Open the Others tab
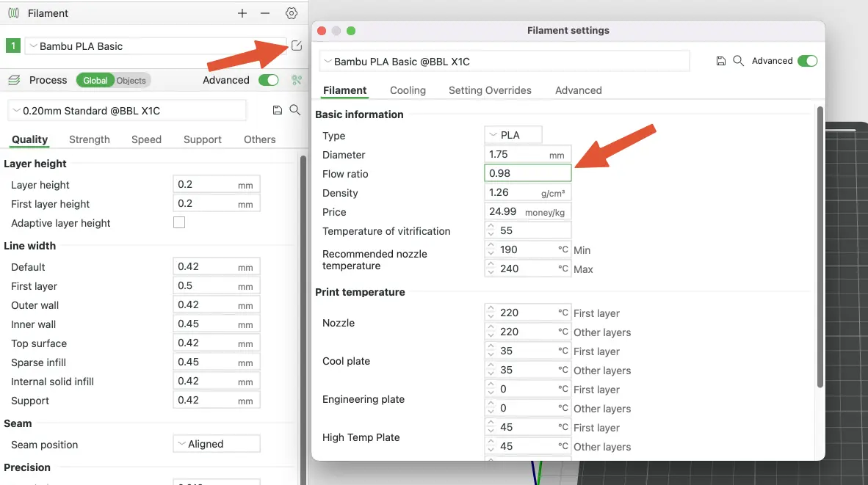Screen dimensions: 868x485 [x=260, y=139]
